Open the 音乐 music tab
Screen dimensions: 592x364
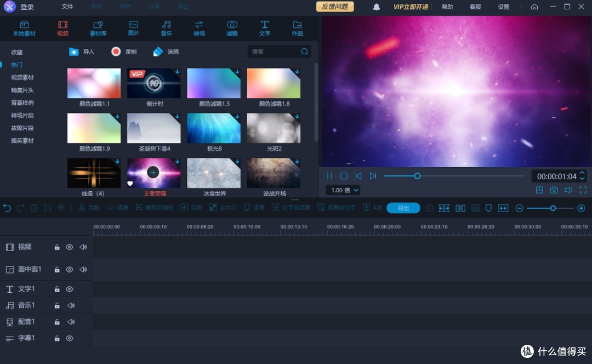(x=167, y=29)
